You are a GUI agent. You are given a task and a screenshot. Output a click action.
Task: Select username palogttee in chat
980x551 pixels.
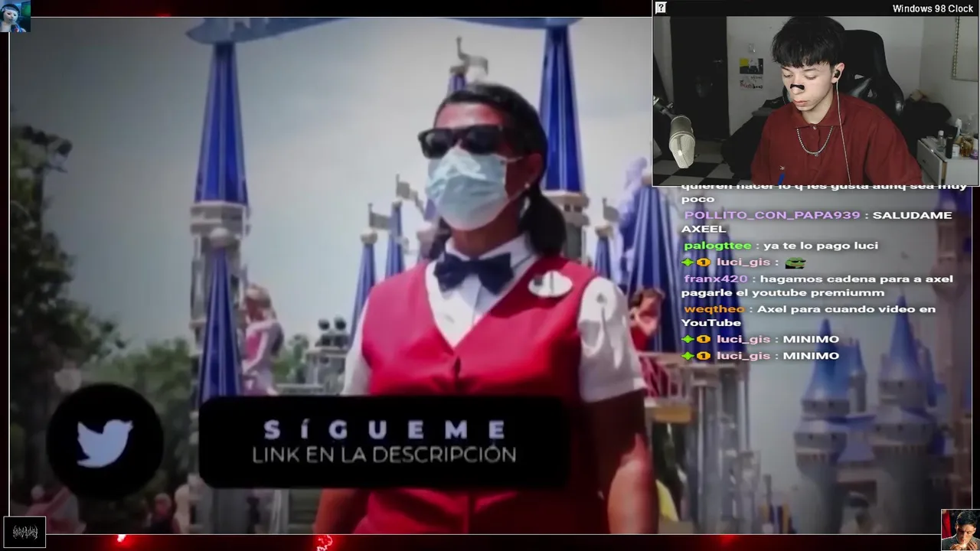[x=717, y=246]
